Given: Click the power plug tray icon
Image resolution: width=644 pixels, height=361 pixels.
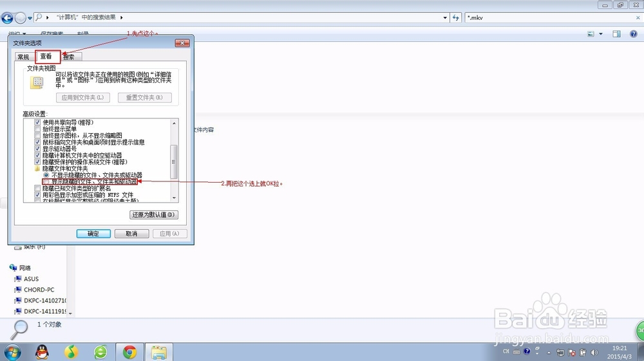Looking at the screenshot, I should (x=583, y=353).
